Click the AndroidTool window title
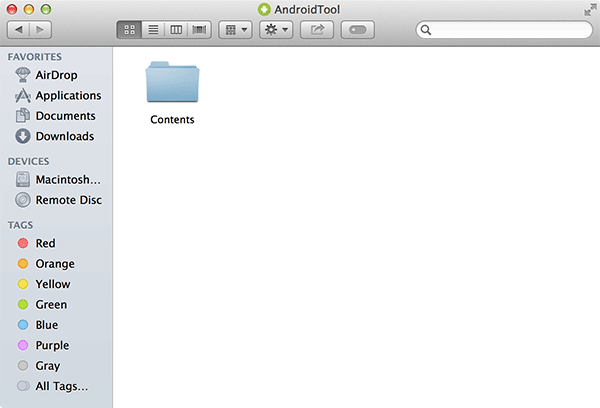Screen dimensions: 600x408 click(x=307, y=10)
